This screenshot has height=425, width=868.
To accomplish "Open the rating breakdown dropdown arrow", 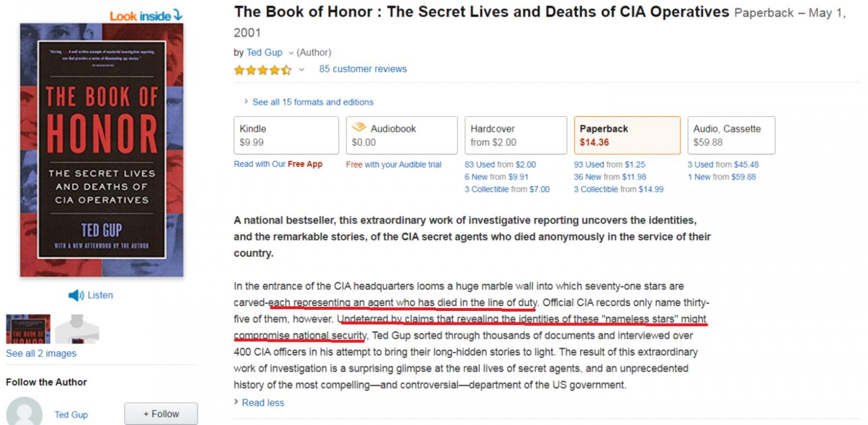I will tap(301, 70).
